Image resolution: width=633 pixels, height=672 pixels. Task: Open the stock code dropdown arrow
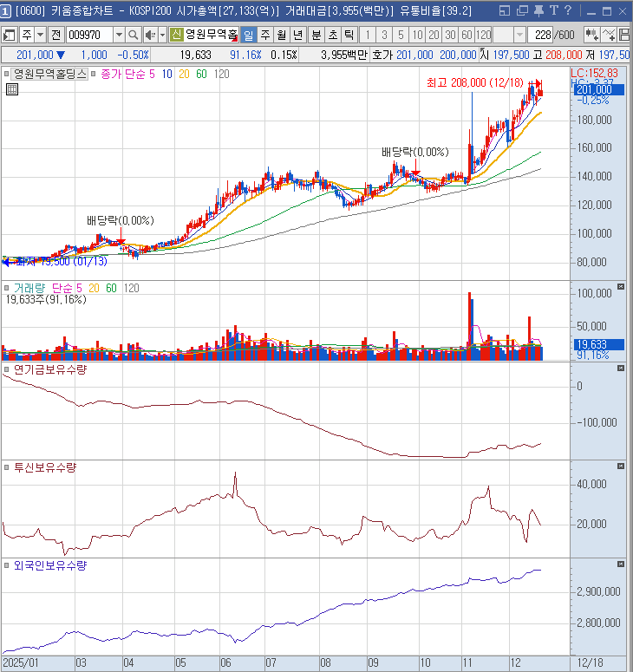(x=119, y=35)
